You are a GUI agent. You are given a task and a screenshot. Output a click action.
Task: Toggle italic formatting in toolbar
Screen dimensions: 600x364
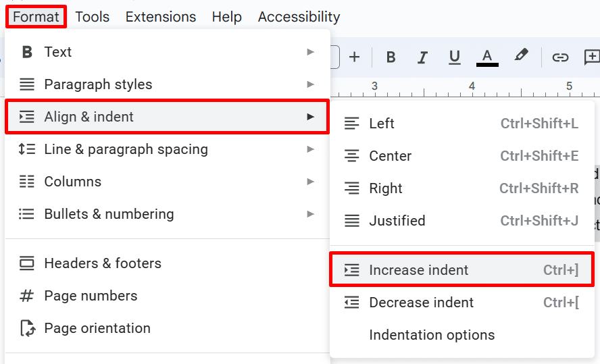pos(423,57)
